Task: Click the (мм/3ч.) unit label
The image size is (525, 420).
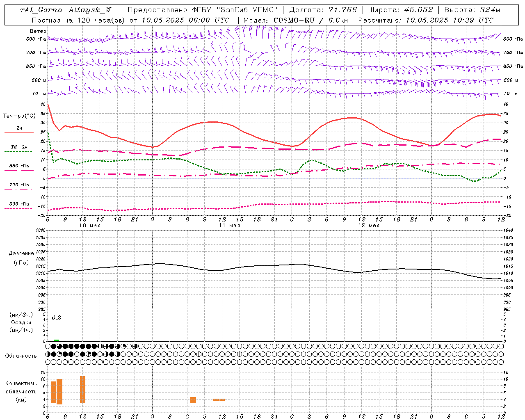Action: (21, 315)
